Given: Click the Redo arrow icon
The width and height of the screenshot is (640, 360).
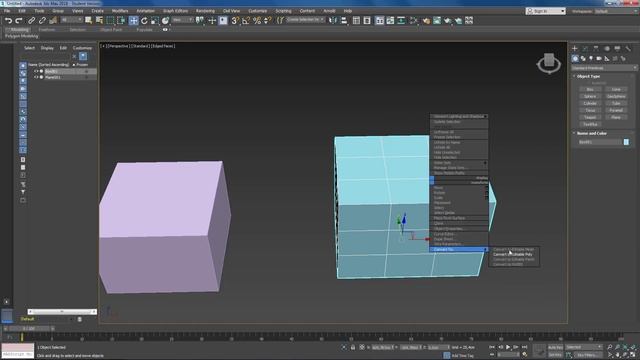Looking at the screenshot, I should click(x=19, y=20).
